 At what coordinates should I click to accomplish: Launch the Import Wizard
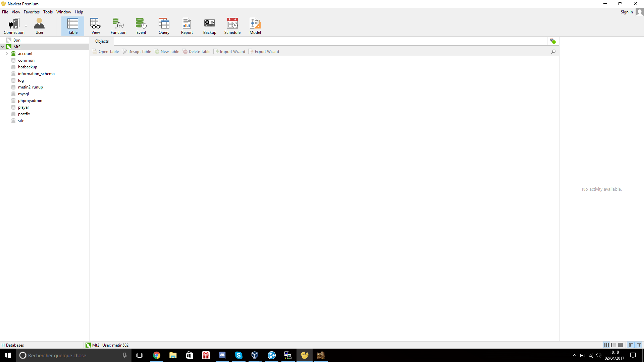[229, 52]
